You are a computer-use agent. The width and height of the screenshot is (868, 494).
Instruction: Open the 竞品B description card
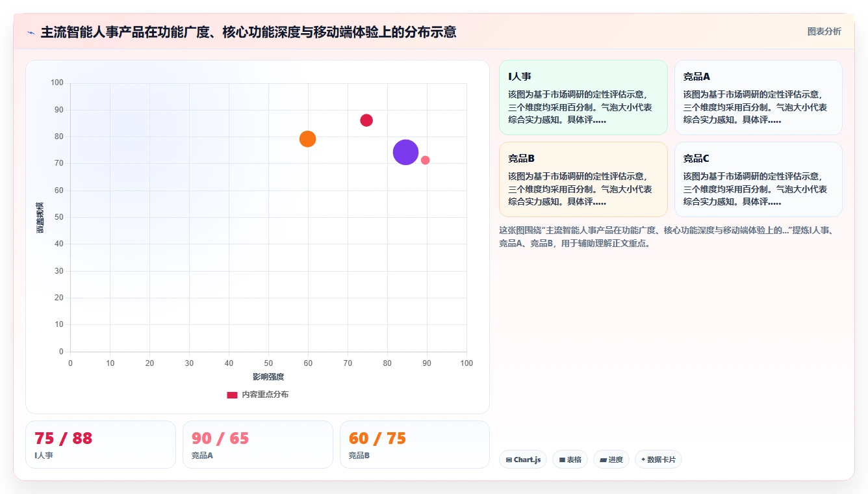coord(583,179)
